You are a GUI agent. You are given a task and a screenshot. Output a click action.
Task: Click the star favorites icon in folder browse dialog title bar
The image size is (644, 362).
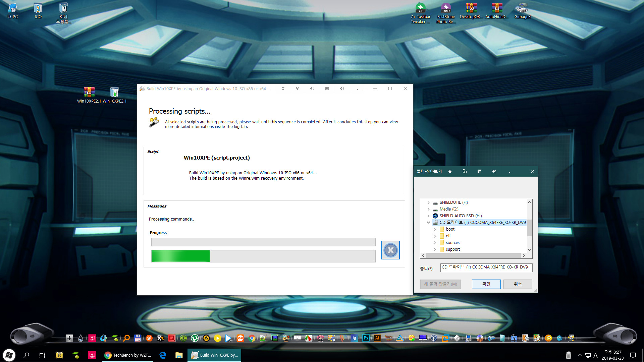pyautogui.click(x=450, y=171)
